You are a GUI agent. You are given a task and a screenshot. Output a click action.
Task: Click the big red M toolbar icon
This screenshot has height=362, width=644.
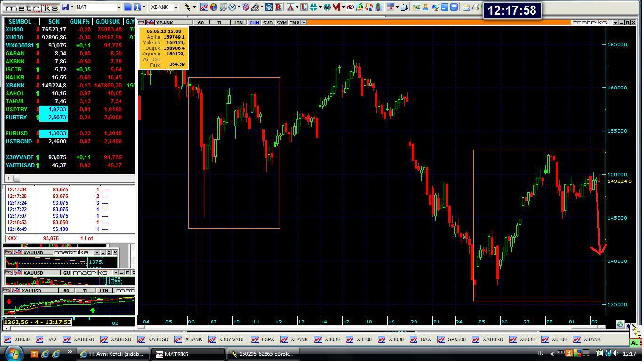[337, 7]
